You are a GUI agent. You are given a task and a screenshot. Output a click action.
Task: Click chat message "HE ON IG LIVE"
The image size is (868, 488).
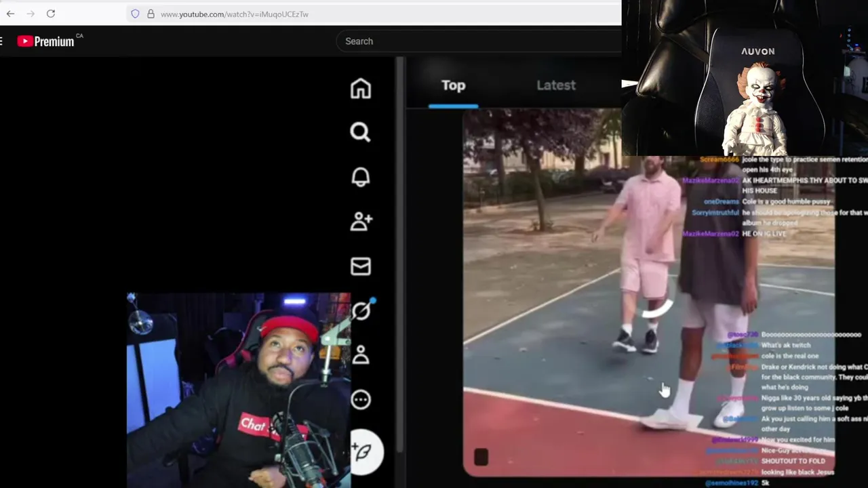click(x=764, y=234)
